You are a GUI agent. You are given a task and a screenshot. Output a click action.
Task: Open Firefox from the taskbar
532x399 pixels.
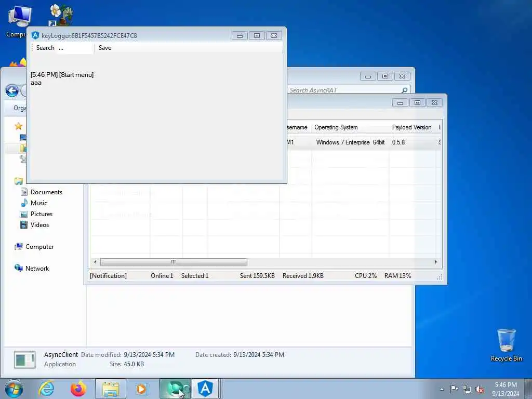pyautogui.click(x=78, y=389)
